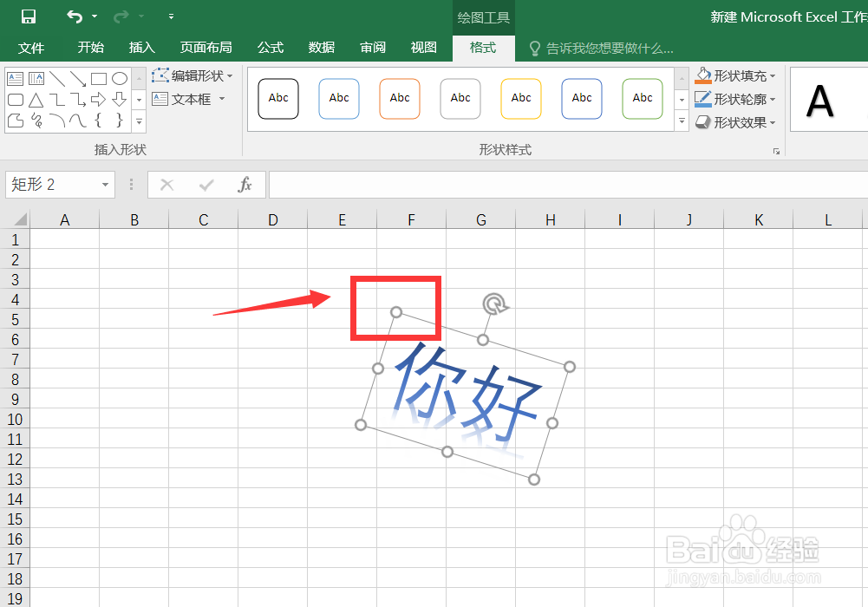Select the straight Line drawing tool

[57, 78]
